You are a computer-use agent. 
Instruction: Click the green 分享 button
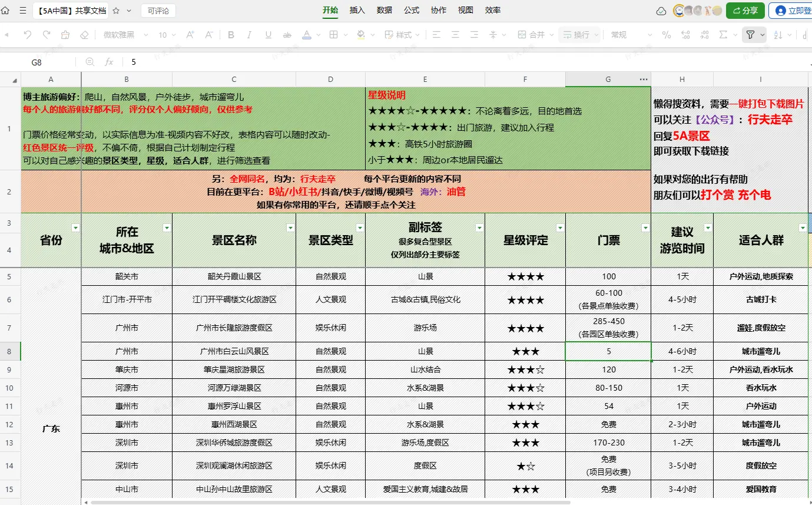pos(745,11)
